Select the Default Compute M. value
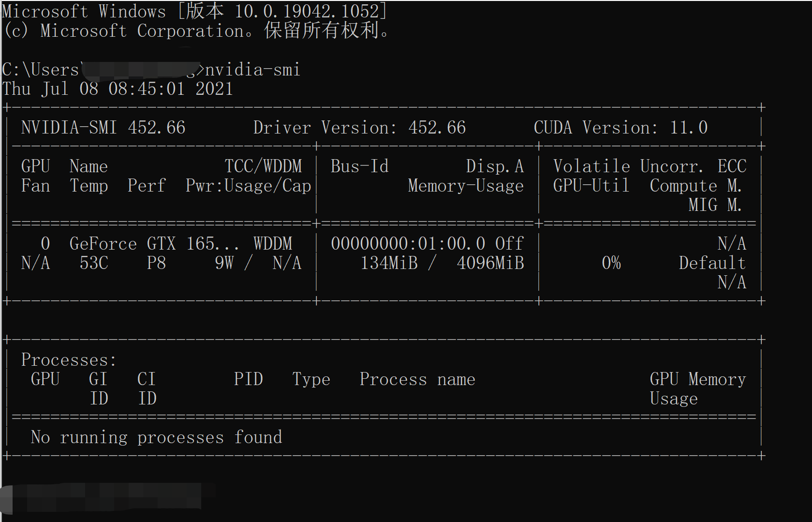Viewport: 812px width, 522px height. click(x=711, y=263)
